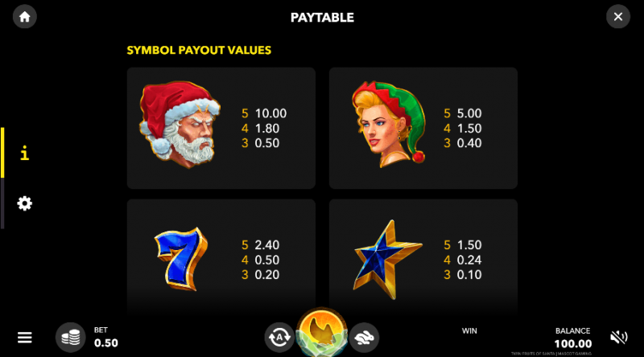Click the blue seven symbol

click(x=181, y=259)
